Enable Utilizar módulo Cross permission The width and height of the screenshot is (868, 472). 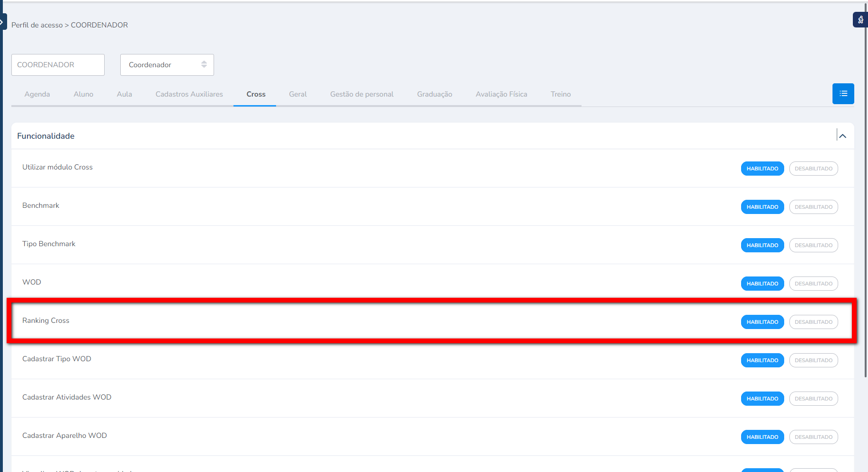pos(762,169)
